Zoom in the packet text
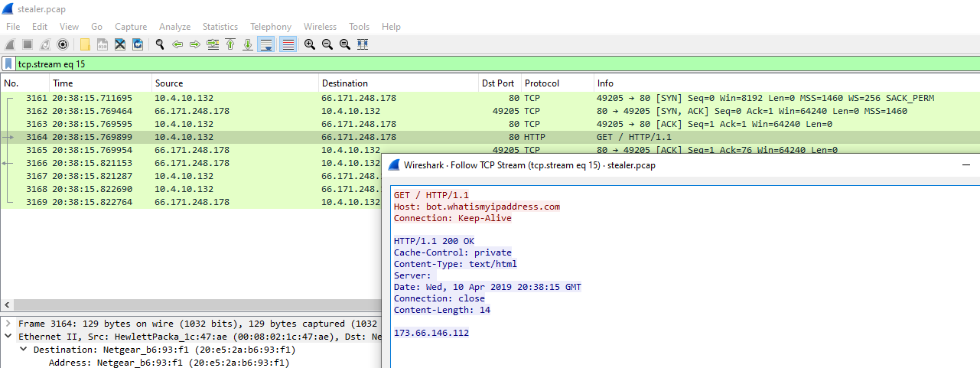 [x=309, y=44]
